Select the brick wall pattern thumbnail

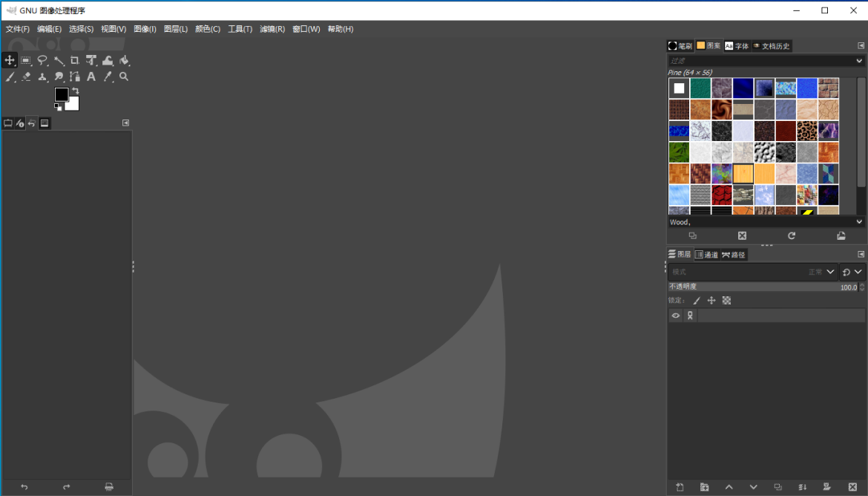coord(829,88)
